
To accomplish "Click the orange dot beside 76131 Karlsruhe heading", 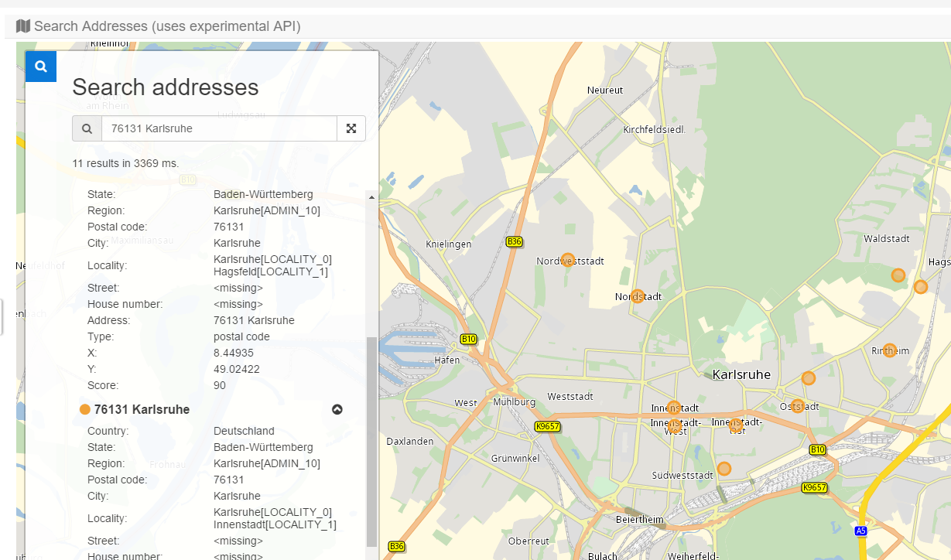I will pyautogui.click(x=85, y=409).
